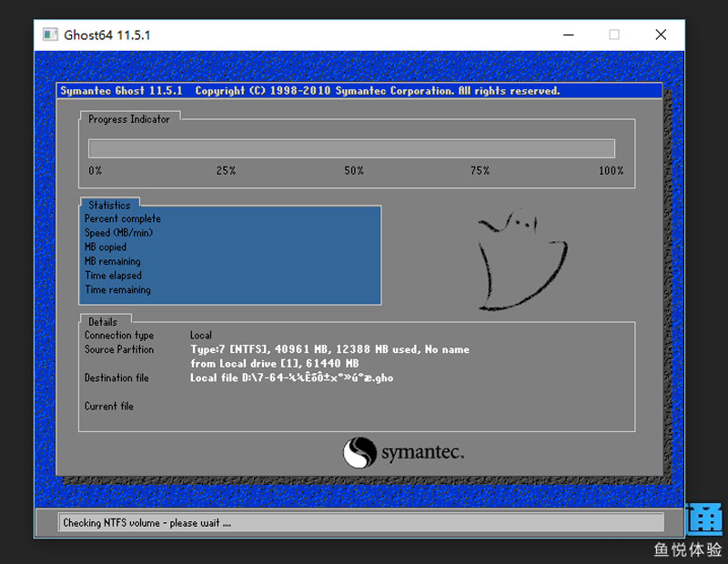Click the "Details" panel heading
The image size is (728, 564).
pyautogui.click(x=103, y=322)
